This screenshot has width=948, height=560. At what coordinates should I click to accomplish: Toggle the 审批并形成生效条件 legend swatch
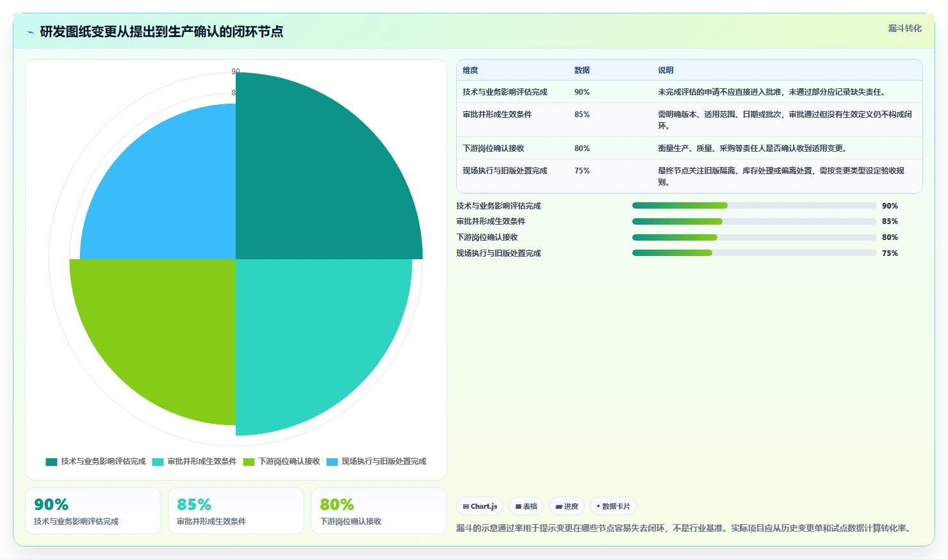(158, 461)
